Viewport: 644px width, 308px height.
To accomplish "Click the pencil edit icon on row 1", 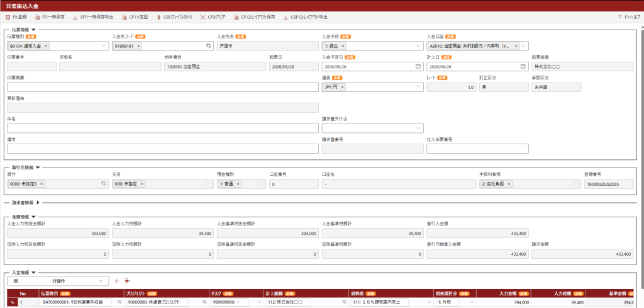I will coord(12,302).
